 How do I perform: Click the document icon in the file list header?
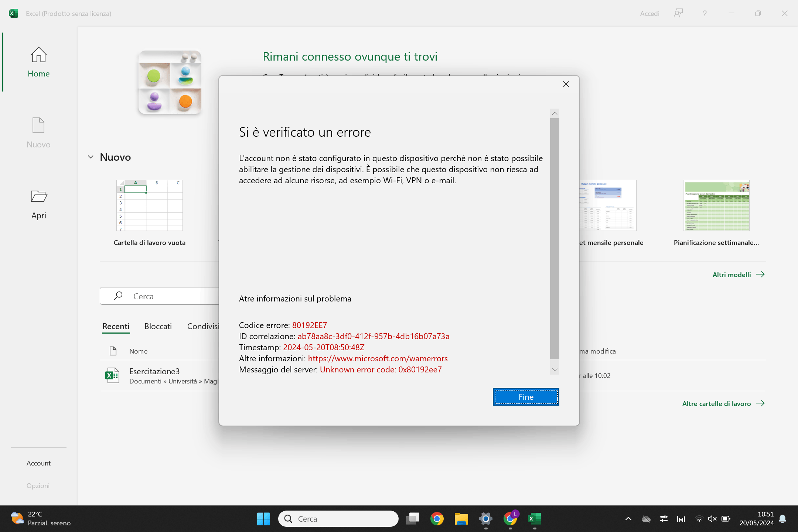(x=113, y=351)
